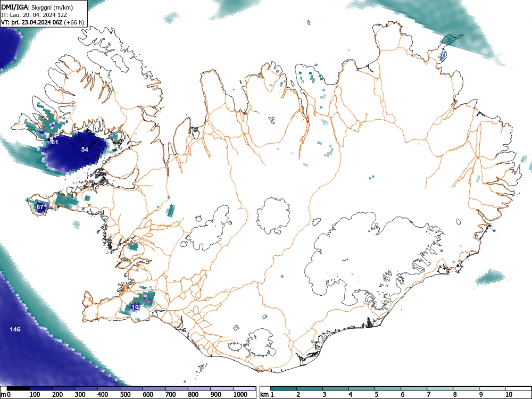Click the 900–1000 m pale lavender legend swatch
The height and width of the screenshot is (399, 532).
[x=221, y=388]
